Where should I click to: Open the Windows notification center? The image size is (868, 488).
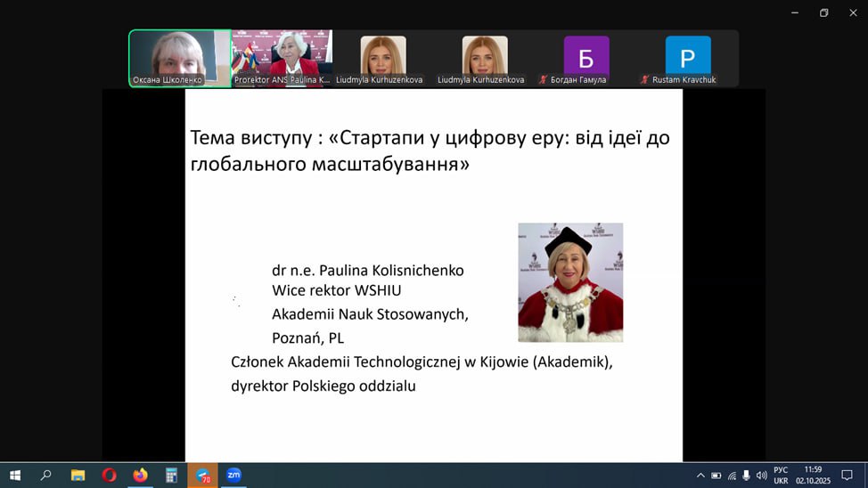click(847, 475)
